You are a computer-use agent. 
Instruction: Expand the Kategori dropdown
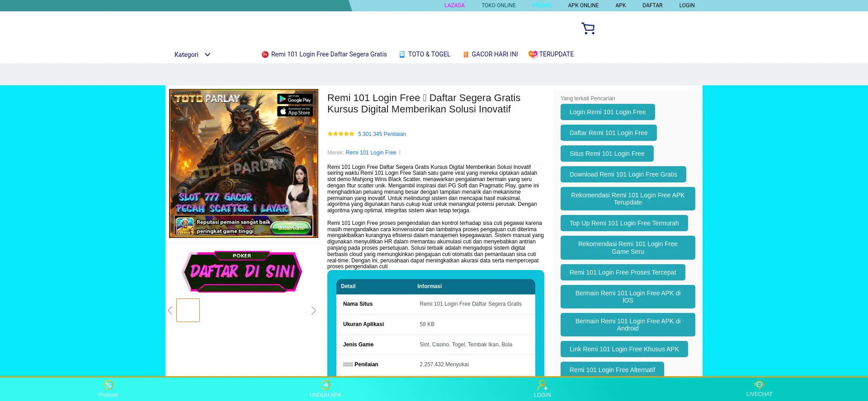click(x=193, y=55)
